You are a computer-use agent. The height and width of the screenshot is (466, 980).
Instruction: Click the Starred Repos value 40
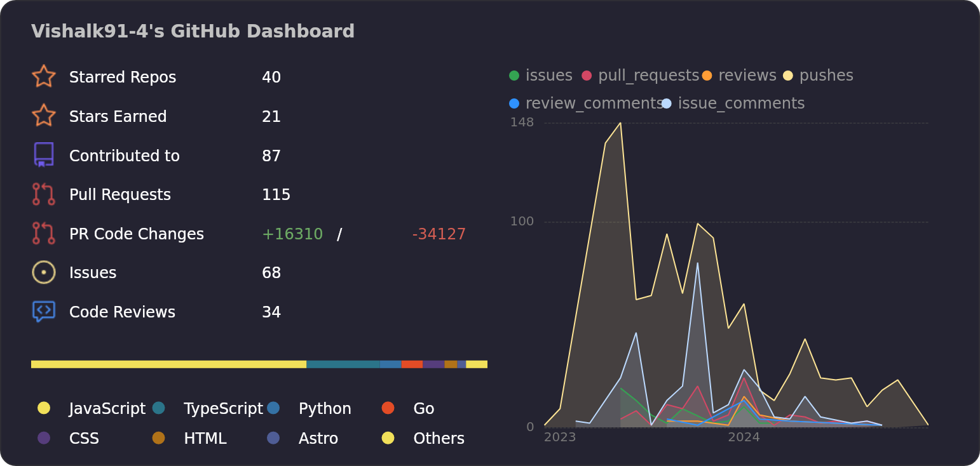(271, 77)
